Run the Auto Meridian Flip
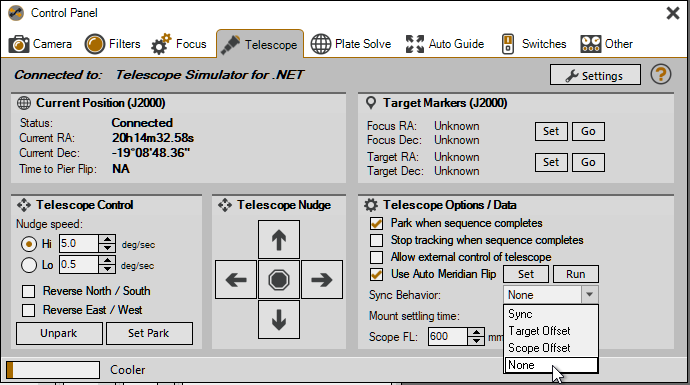The width and height of the screenshot is (690, 385). click(x=576, y=274)
